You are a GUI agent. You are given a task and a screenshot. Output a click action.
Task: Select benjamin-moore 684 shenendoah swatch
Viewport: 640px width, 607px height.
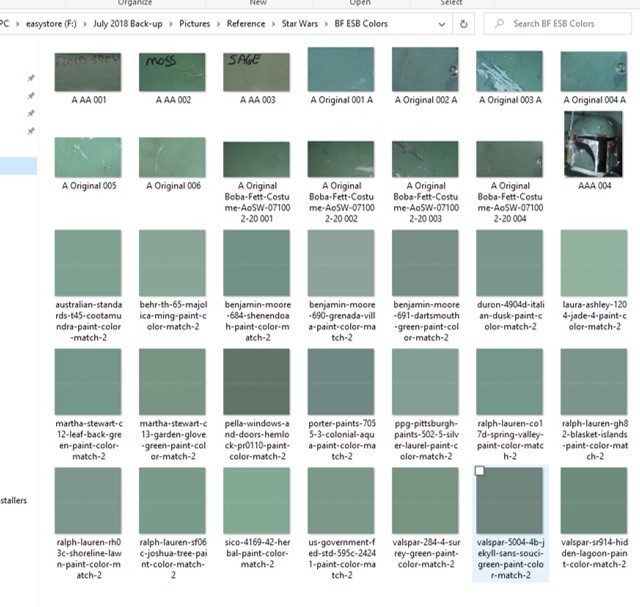pyautogui.click(x=257, y=263)
